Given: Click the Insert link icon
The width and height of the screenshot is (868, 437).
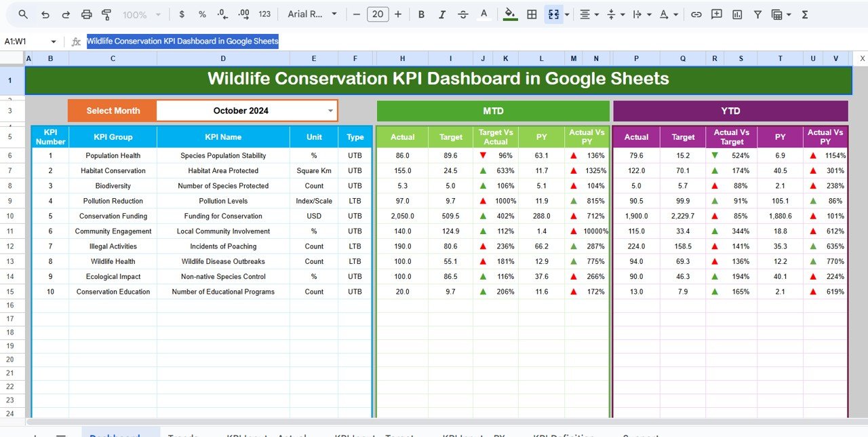Looking at the screenshot, I should point(696,14).
